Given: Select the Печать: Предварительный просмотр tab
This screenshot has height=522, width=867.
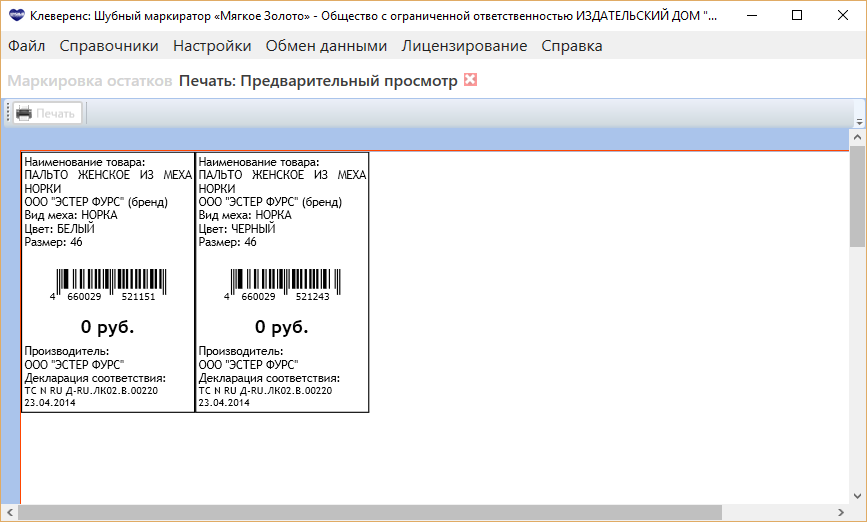Looking at the screenshot, I should coord(318,81).
